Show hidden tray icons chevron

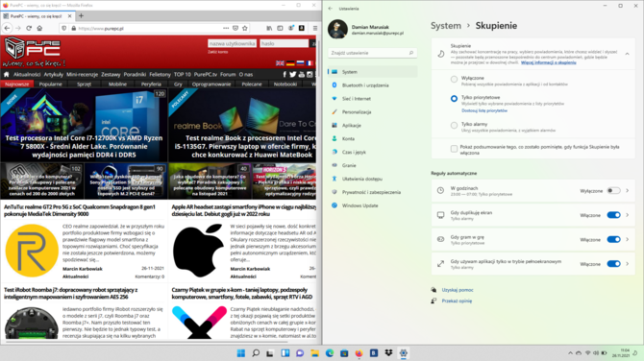tap(570, 353)
